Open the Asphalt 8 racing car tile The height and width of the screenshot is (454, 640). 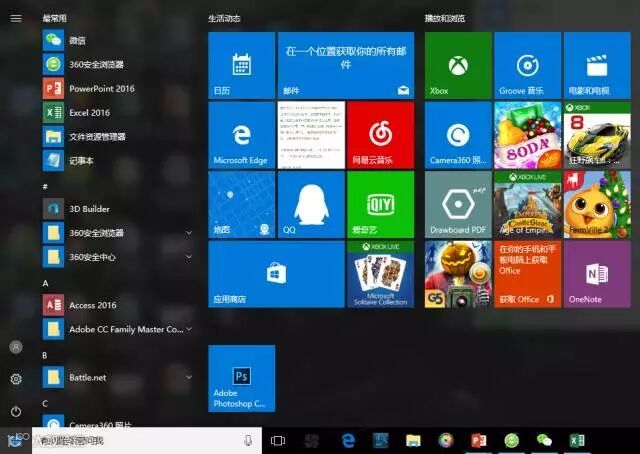[597, 135]
